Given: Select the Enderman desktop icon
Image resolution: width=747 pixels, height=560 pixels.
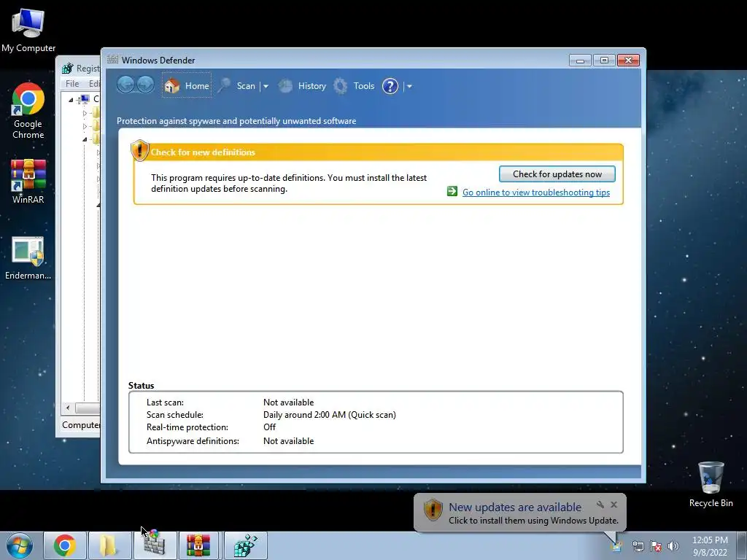Looking at the screenshot, I should [x=28, y=258].
